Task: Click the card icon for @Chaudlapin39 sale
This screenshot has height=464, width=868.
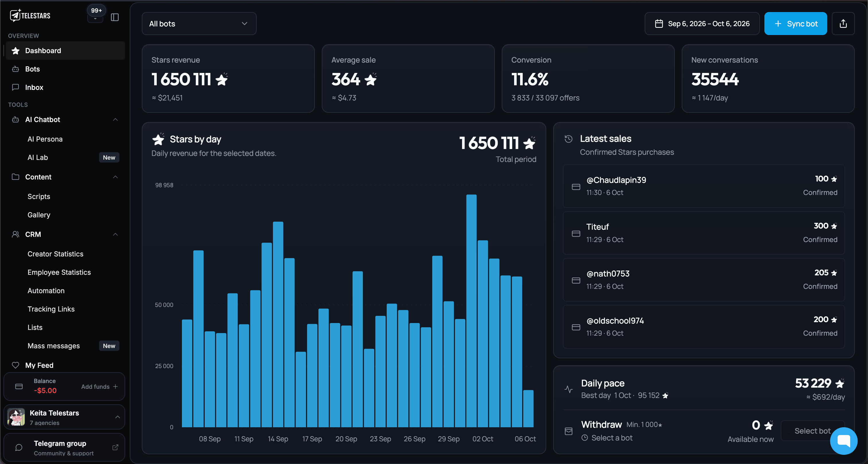Action: pos(576,187)
